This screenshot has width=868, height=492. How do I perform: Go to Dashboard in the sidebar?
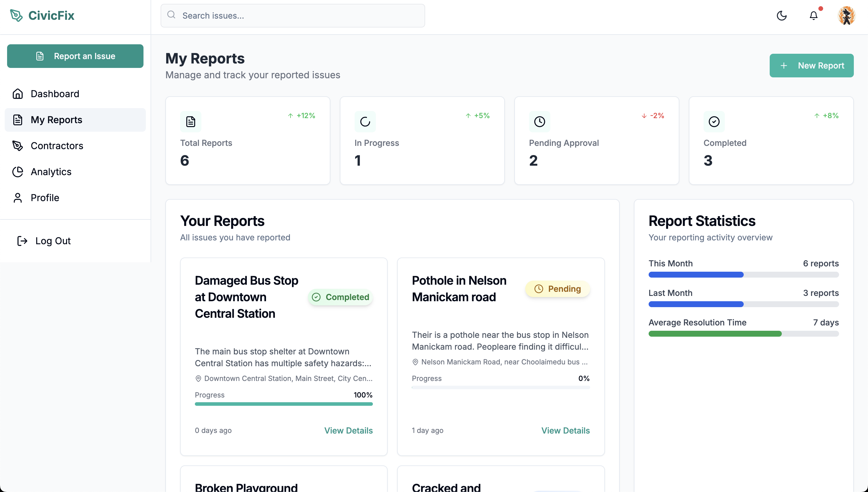coord(55,94)
